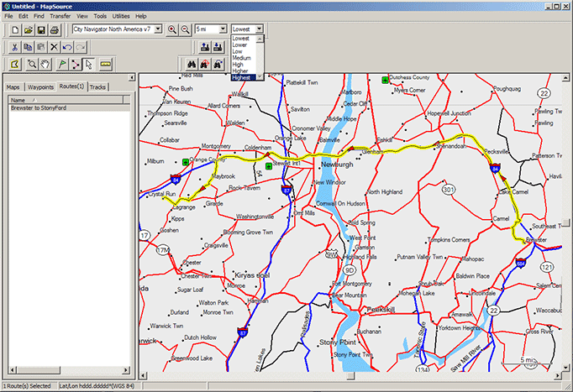Switch to the Waypoints tab
This screenshot has height=392, width=573.
coord(40,87)
